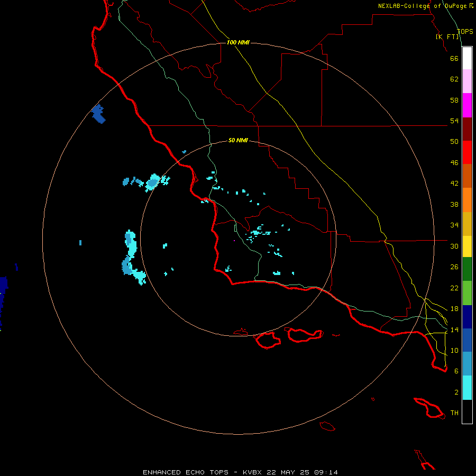Image resolution: width=476 pixels, height=476 pixels.
Task: Click the legend value '22'
Action: coord(454,288)
